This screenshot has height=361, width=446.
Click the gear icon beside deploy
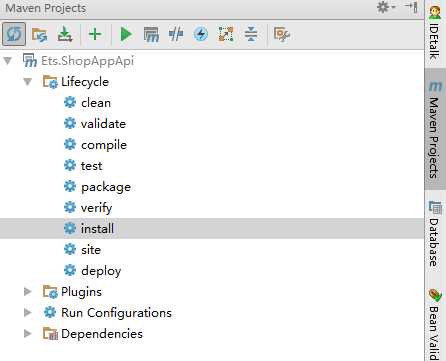70,270
